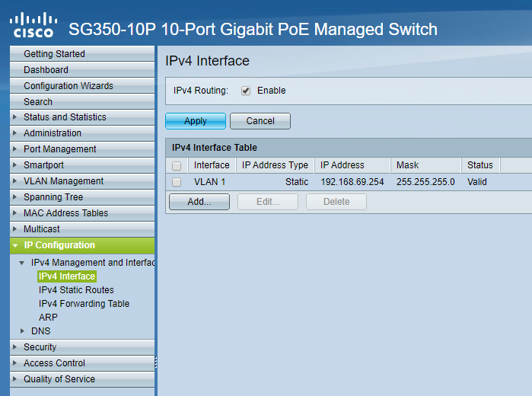Image resolution: width=532 pixels, height=396 pixels.
Task: Click the Static address type cell
Action: point(297,182)
